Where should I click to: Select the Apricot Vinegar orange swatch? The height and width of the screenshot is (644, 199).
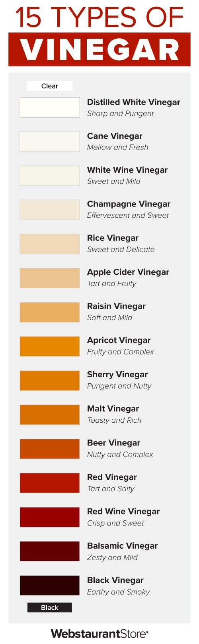coord(50,346)
